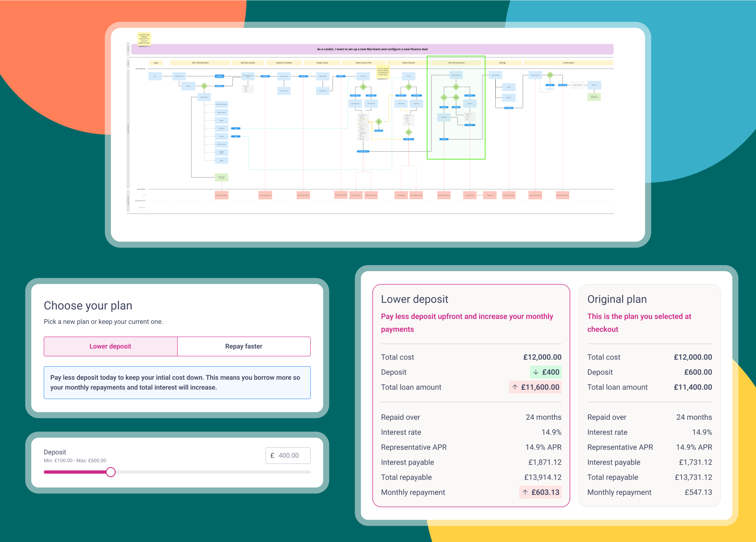Image resolution: width=756 pixels, height=542 pixels.
Task: Click the sticky note near Select Finance Plan
Action: 383,72
